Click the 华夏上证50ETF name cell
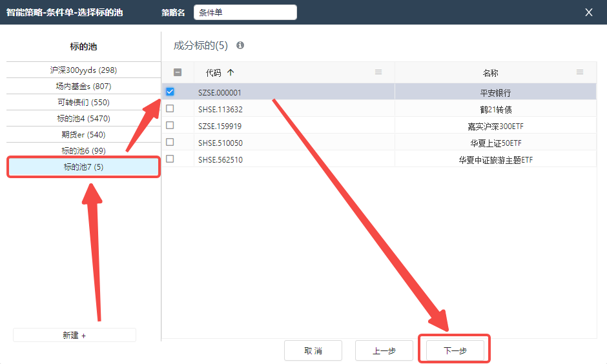 pyautogui.click(x=495, y=143)
